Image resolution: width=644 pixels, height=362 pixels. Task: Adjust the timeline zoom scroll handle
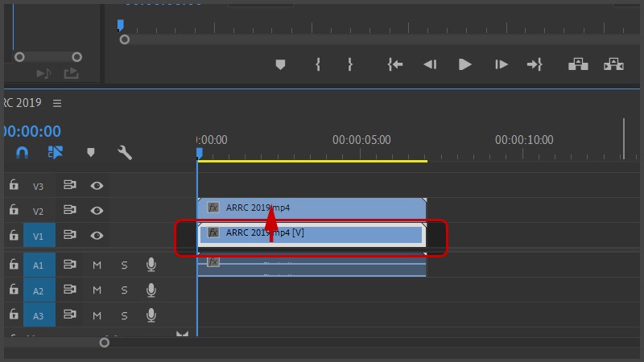click(105, 343)
